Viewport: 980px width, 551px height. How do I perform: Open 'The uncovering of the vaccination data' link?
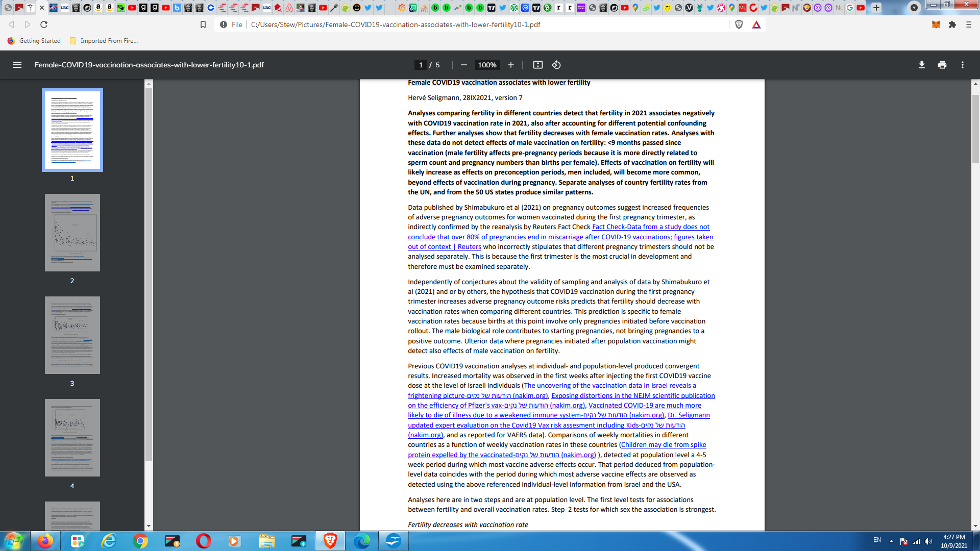point(552,390)
